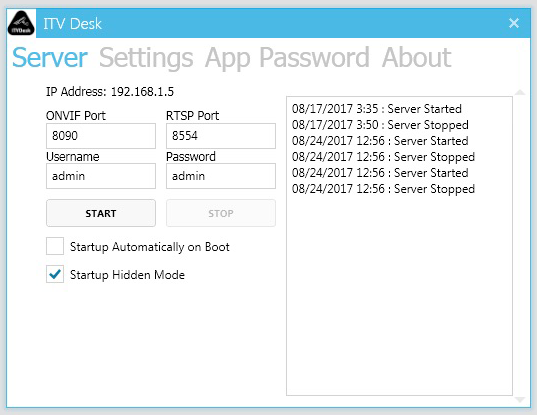Enable Startup Automatically on Boot
The height and width of the screenshot is (415, 537).
(x=55, y=246)
